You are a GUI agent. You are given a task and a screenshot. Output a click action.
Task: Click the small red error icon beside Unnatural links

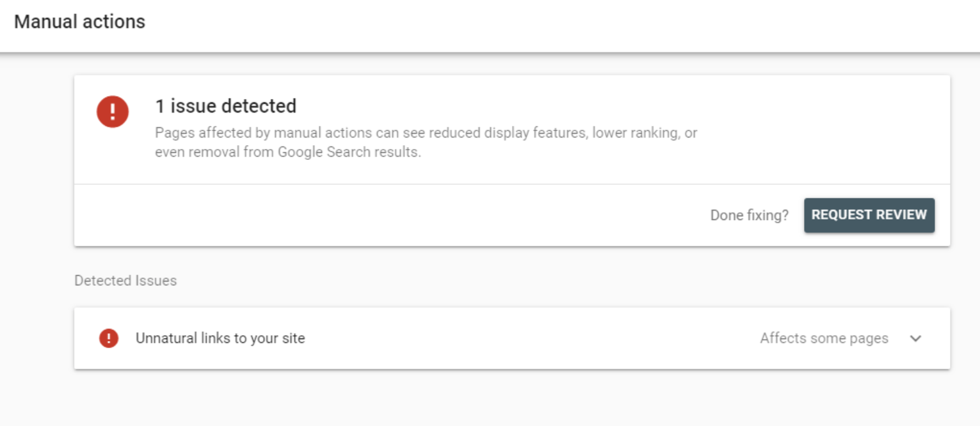click(x=109, y=338)
